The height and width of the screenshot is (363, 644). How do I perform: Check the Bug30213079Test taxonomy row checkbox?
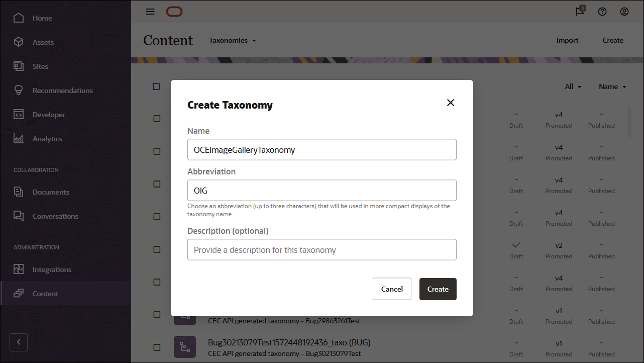click(x=156, y=347)
